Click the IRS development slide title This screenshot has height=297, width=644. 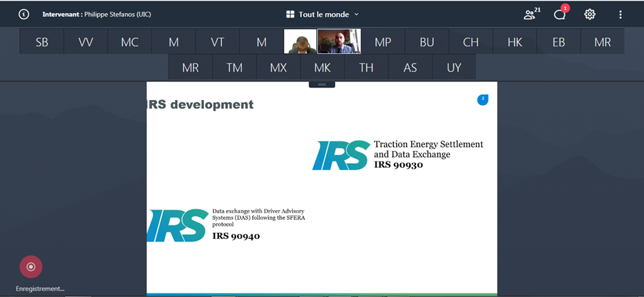click(200, 104)
